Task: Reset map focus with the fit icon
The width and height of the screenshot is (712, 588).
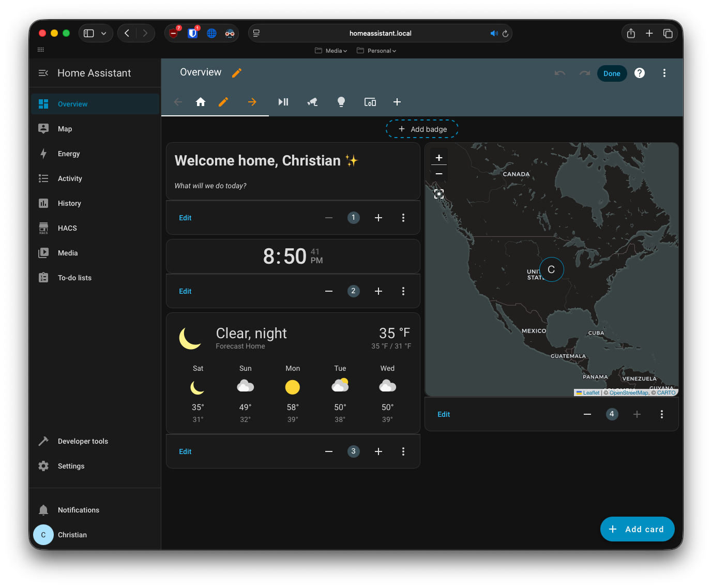Action: click(x=439, y=194)
